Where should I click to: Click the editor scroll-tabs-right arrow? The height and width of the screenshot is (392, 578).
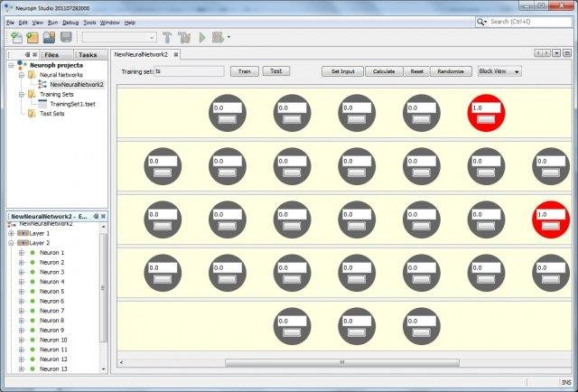point(546,53)
